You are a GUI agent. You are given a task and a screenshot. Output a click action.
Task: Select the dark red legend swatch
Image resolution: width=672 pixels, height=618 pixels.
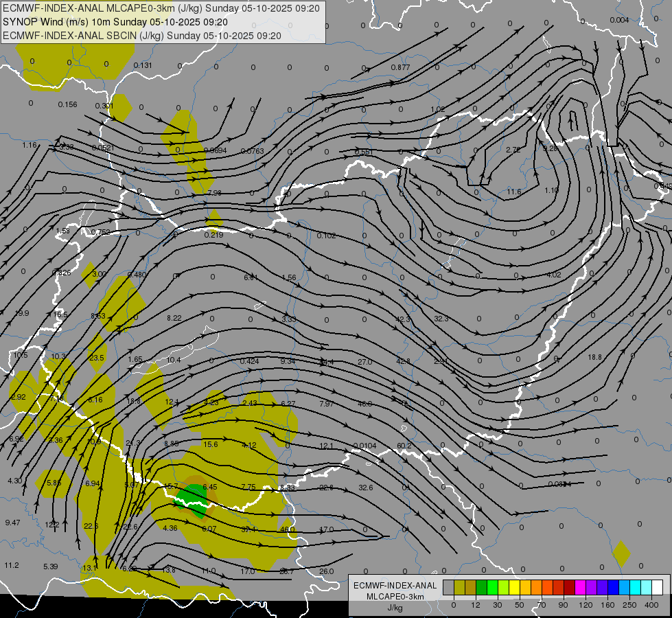coord(569,588)
